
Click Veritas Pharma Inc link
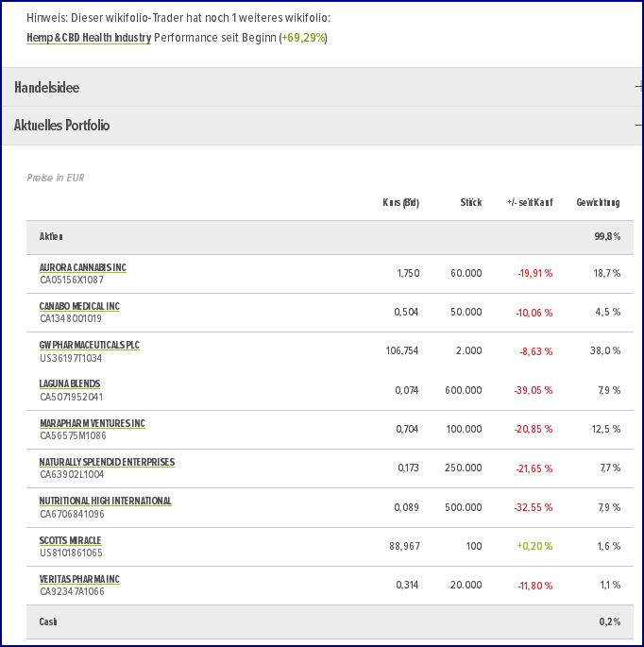(79, 579)
